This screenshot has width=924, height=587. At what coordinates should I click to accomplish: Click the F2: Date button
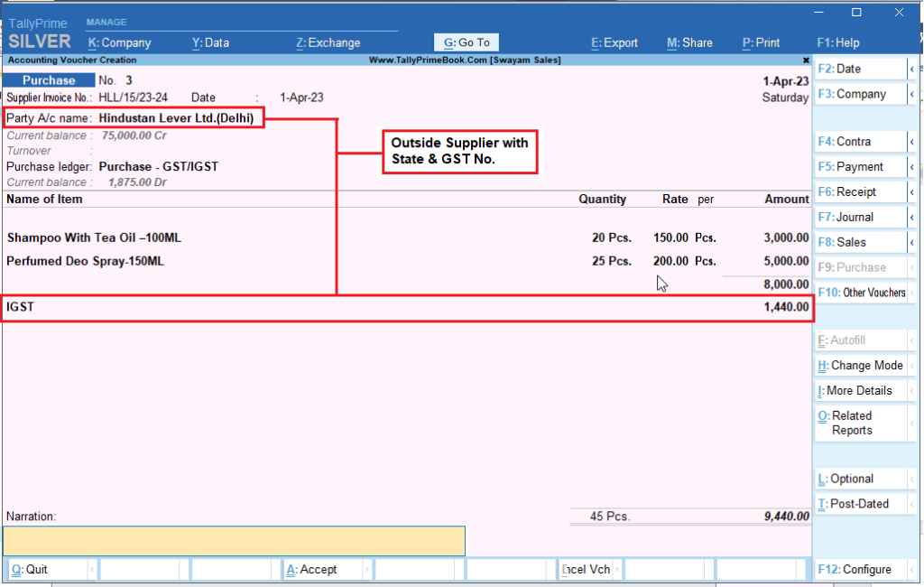click(860, 69)
